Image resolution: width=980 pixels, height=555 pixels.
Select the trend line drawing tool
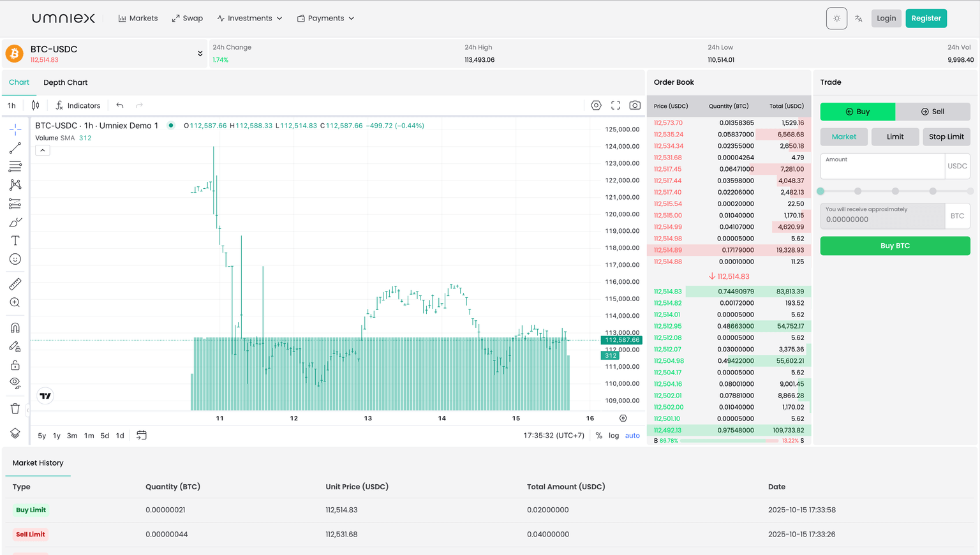(x=15, y=148)
